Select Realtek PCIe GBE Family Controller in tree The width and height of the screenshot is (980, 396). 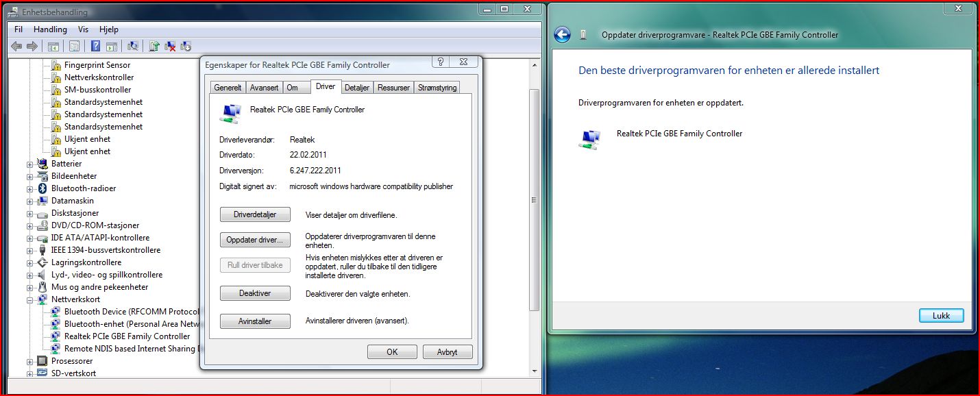127,336
